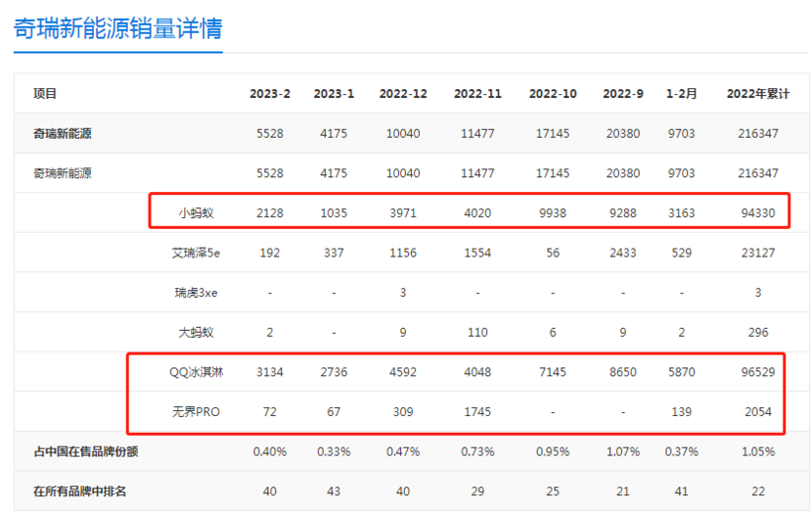Select the 1.07% share cell
The width and height of the screenshot is (812, 514).
coord(623,451)
